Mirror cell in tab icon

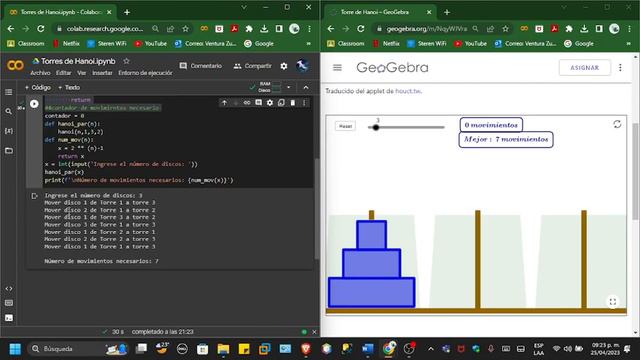[281, 103]
